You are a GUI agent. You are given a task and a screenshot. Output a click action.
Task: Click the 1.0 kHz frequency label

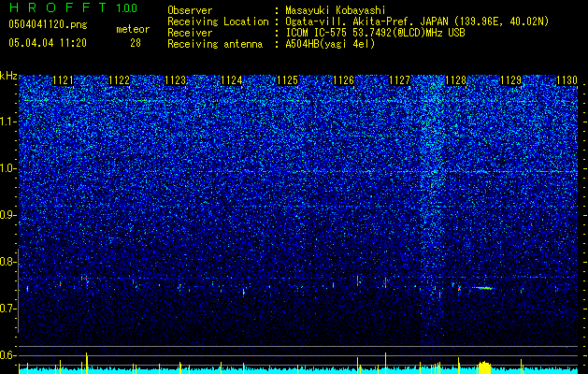7,168
